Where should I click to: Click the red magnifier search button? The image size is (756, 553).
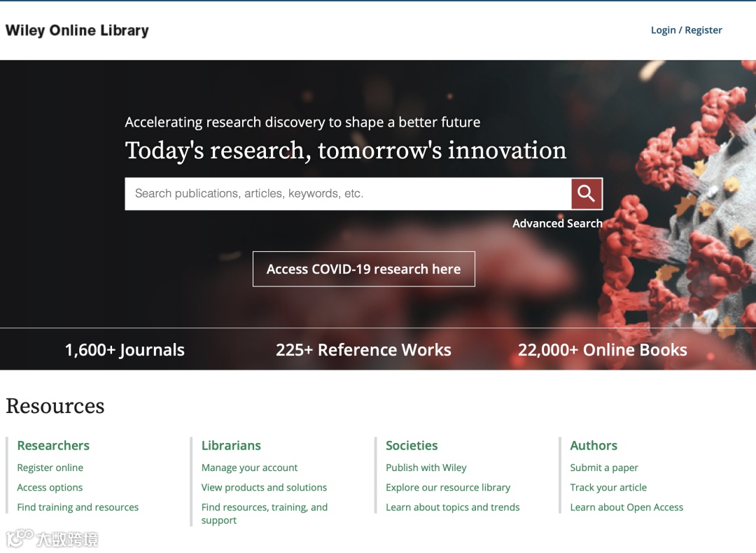pyautogui.click(x=587, y=194)
